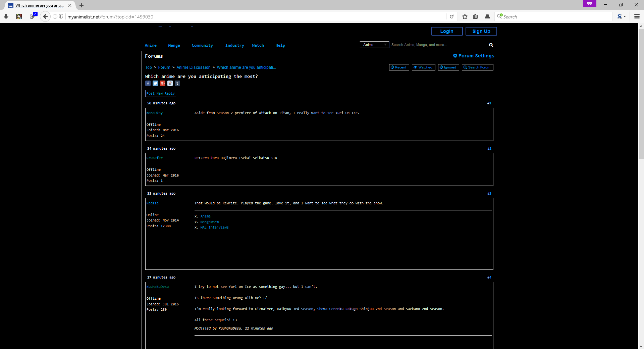This screenshot has height=349, width=644.
Task: Click the page scrollbar down arrow
Action: pos(641,346)
